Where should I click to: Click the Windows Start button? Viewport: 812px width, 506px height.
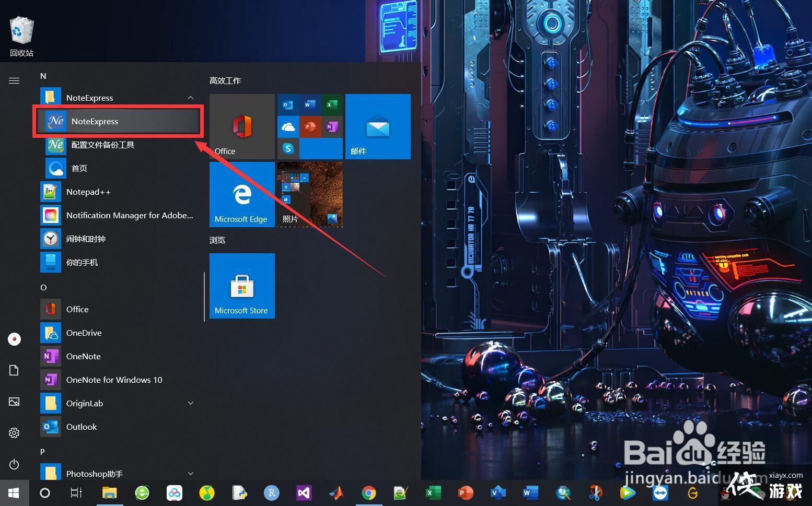point(14,493)
